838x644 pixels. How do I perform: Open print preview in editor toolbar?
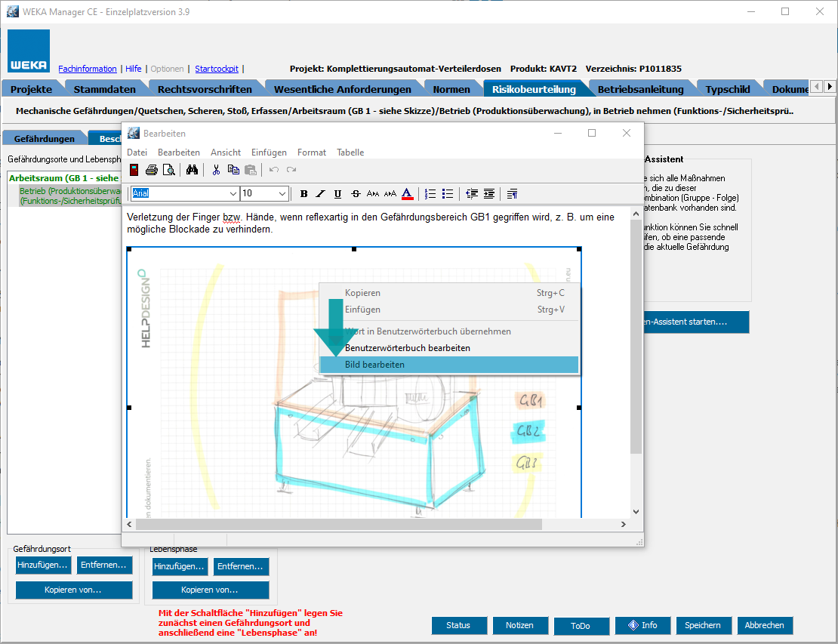(169, 170)
